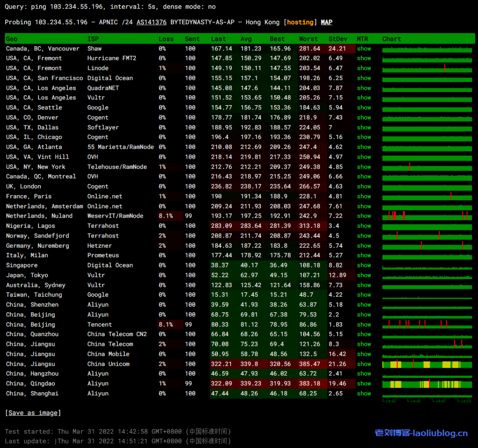Show MTR for Nigeria Lagos Terrahost
The height and width of the screenshot is (448, 478).
point(364,226)
